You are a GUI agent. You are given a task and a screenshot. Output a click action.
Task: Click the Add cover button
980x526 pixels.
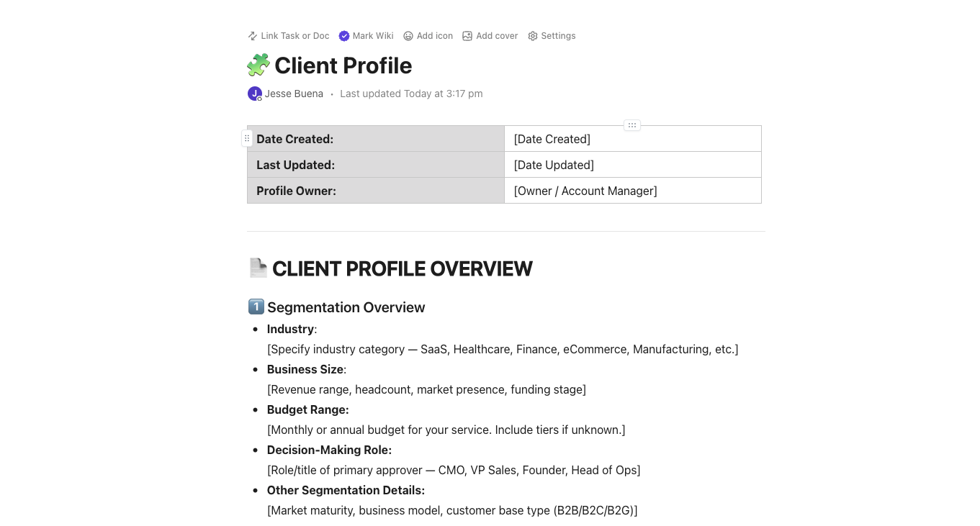point(497,36)
